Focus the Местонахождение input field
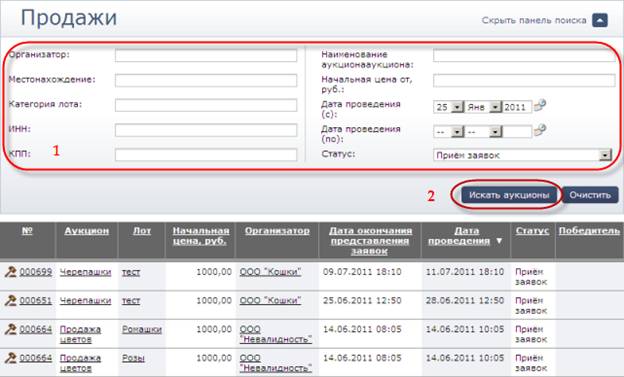Viewport: 624px width, 377px height. (x=206, y=80)
